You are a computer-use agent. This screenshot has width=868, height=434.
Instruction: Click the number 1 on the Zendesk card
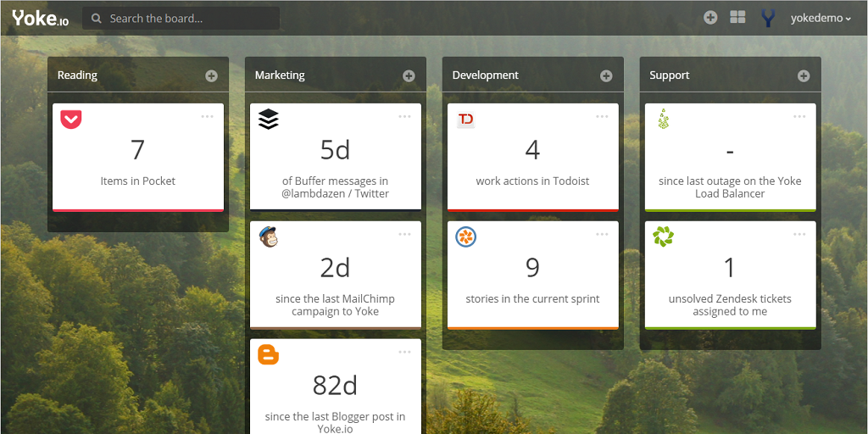pyautogui.click(x=730, y=267)
